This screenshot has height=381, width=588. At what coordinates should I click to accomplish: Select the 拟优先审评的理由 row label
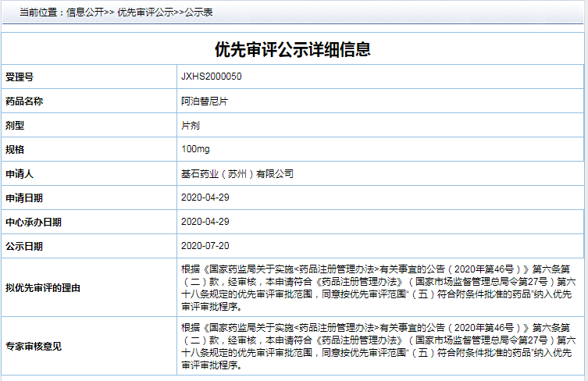pyautogui.click(x=43, y=288)
